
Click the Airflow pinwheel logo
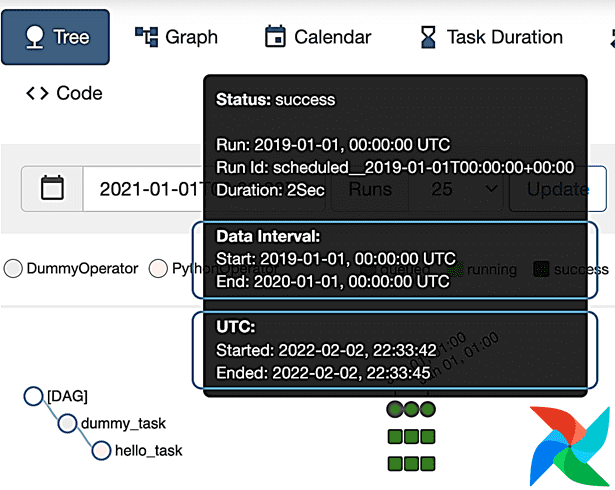click(570, 442)
